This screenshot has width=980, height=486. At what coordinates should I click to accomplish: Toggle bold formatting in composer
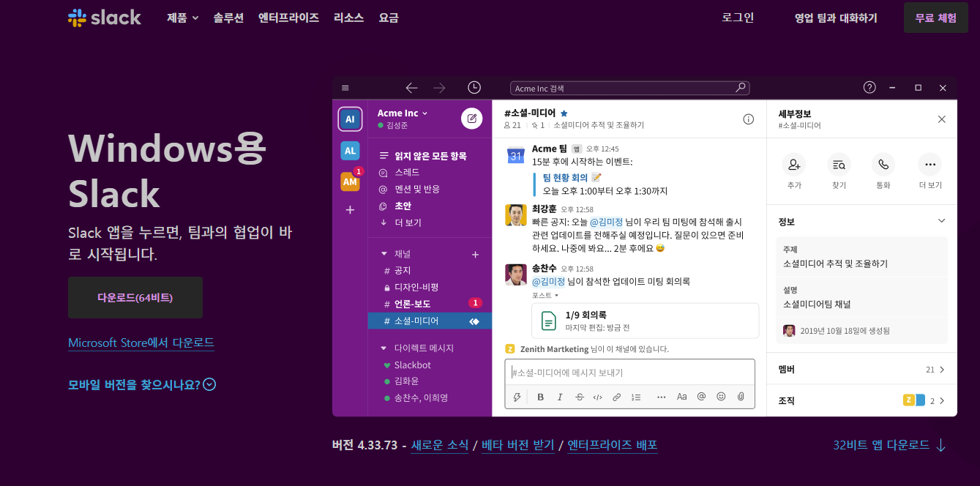[x=540, y=397]
